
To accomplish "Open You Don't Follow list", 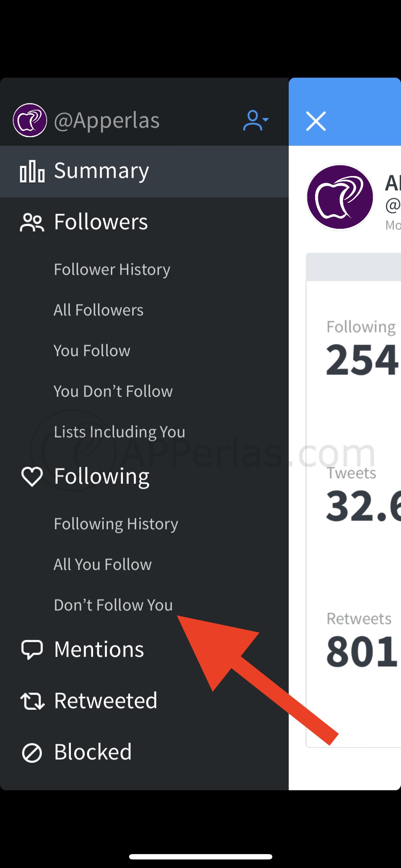I will pos(113,391).
